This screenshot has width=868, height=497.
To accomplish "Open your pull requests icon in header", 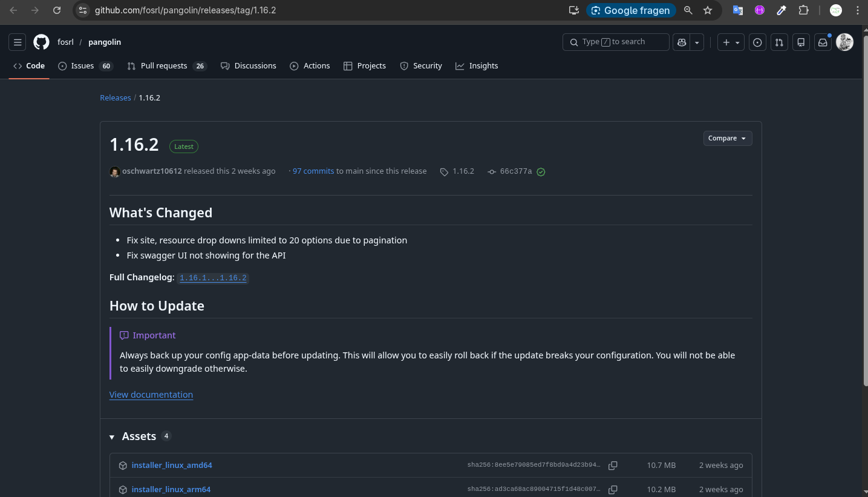I will [779, 42].
